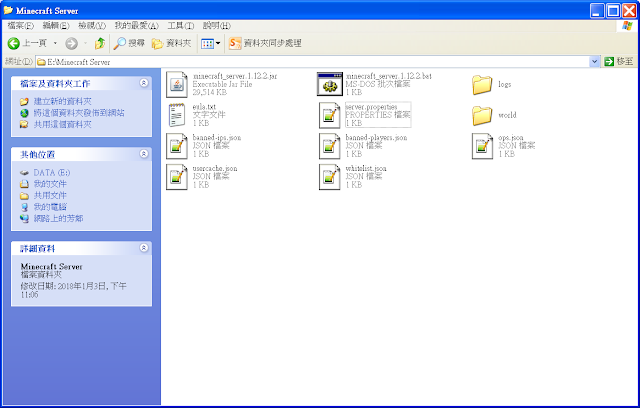The width and height of the screenshot is (640, 408).
Task: Open the 共用文件 link
Action: [50, 195]
